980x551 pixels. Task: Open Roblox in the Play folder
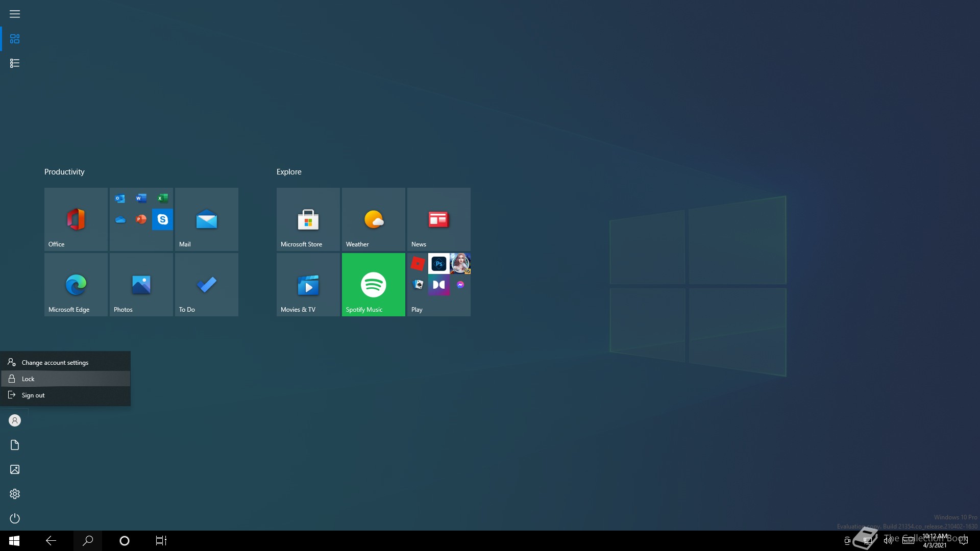(418, 264)
